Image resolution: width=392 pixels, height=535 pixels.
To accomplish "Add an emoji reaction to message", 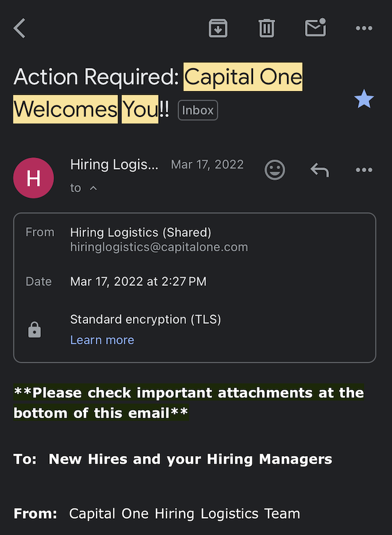I will pyautogui.click(x=275, y=170).
